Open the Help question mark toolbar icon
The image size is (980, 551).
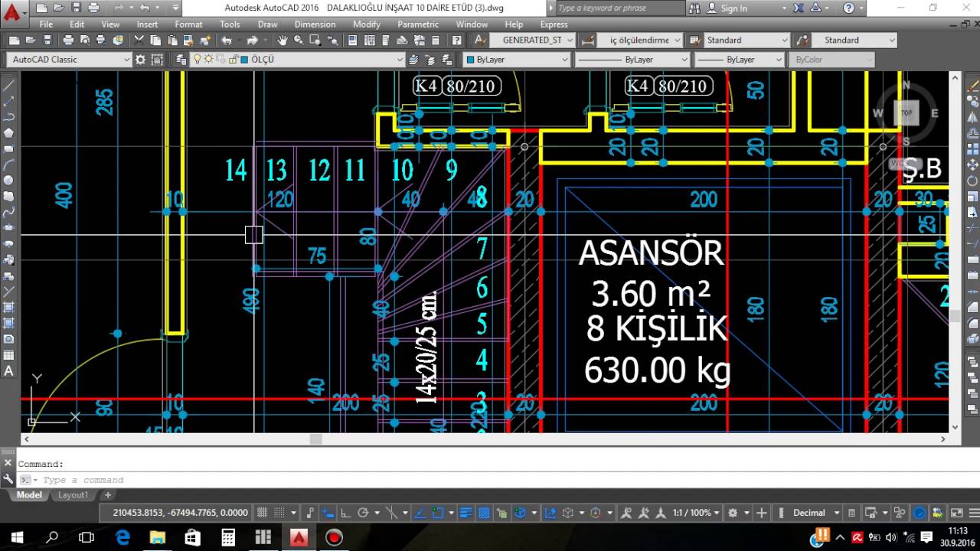tap(456, 40)
